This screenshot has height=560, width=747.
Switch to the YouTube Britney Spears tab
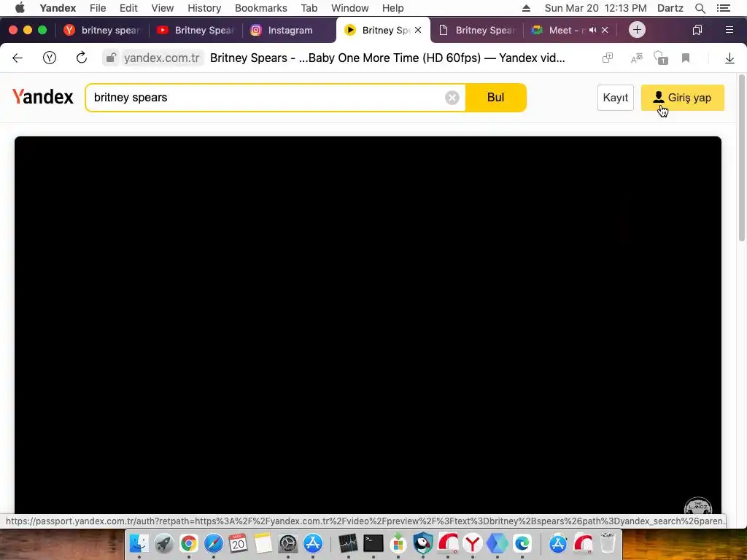(x=196, y=30)
